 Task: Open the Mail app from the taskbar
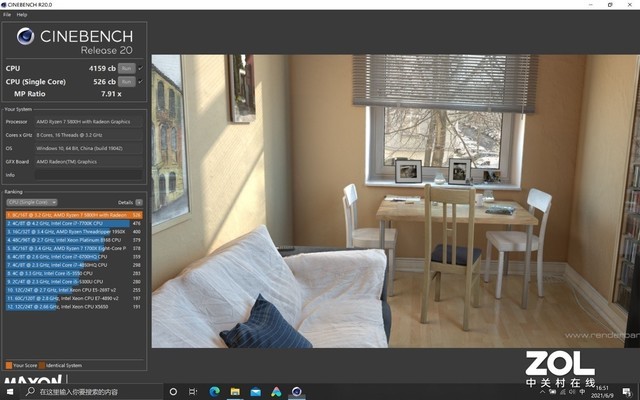tap(255, 391)
